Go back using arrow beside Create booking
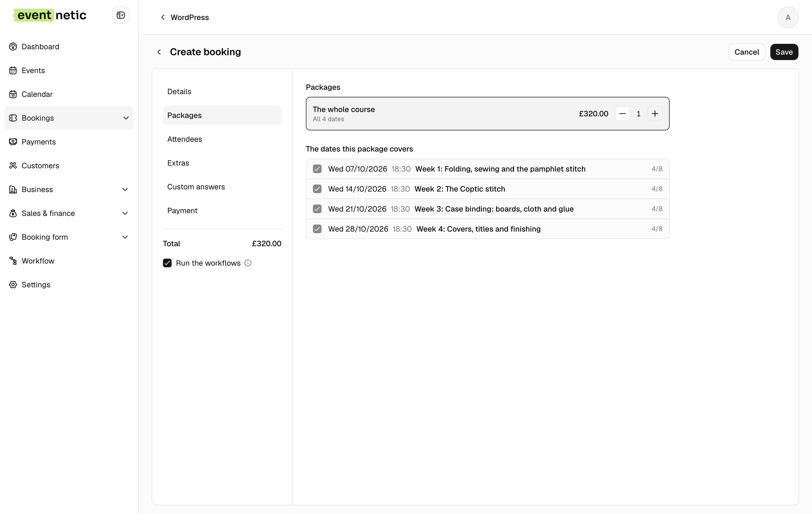Viewport: 812px width, 514px height. click(159, 52)
